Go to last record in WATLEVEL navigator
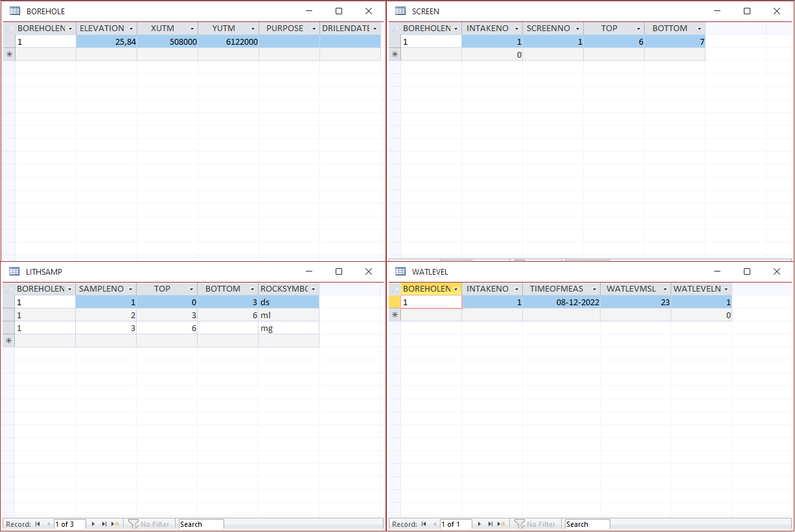Viewport: 795px width, 532px height. point(490,524)
